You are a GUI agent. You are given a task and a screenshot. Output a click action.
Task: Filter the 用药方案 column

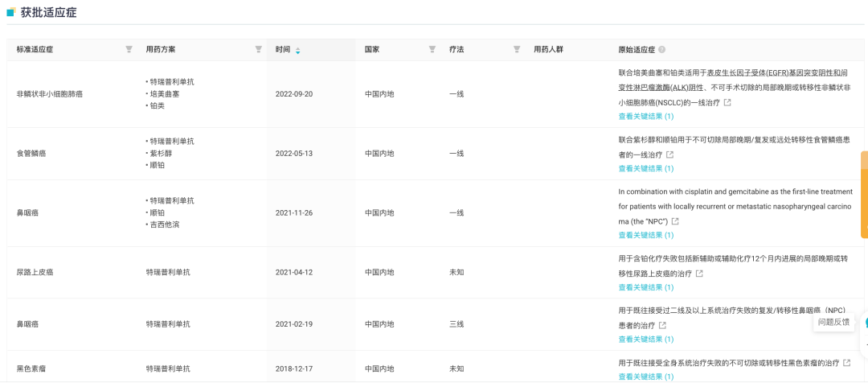click(259, 49)
